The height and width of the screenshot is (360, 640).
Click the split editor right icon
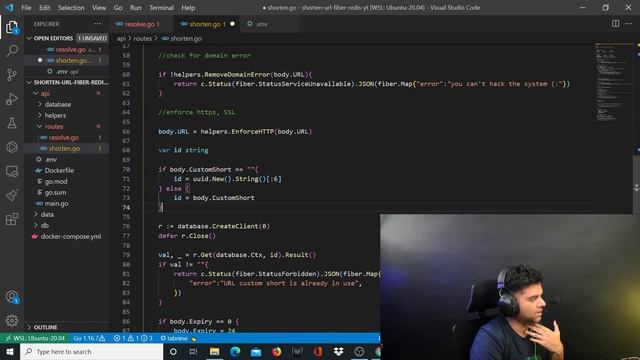point(615,24)
